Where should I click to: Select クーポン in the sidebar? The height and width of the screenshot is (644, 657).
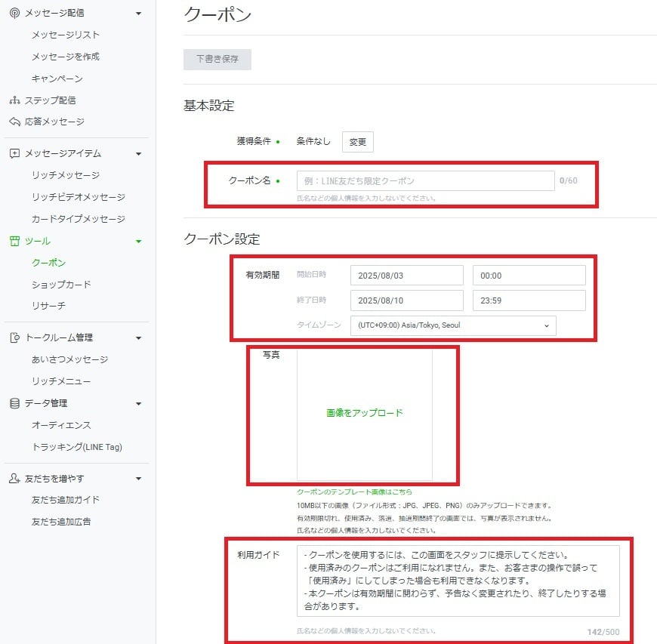tap(49, 263)
